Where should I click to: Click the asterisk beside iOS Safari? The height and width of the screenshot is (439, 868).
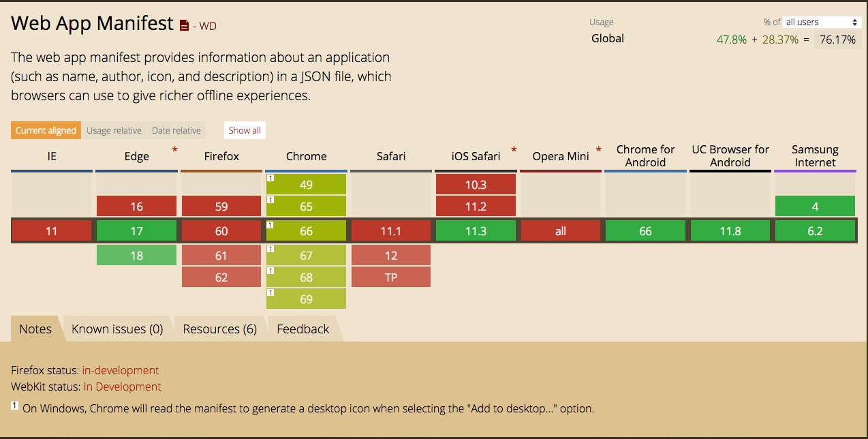coord(514,150)
